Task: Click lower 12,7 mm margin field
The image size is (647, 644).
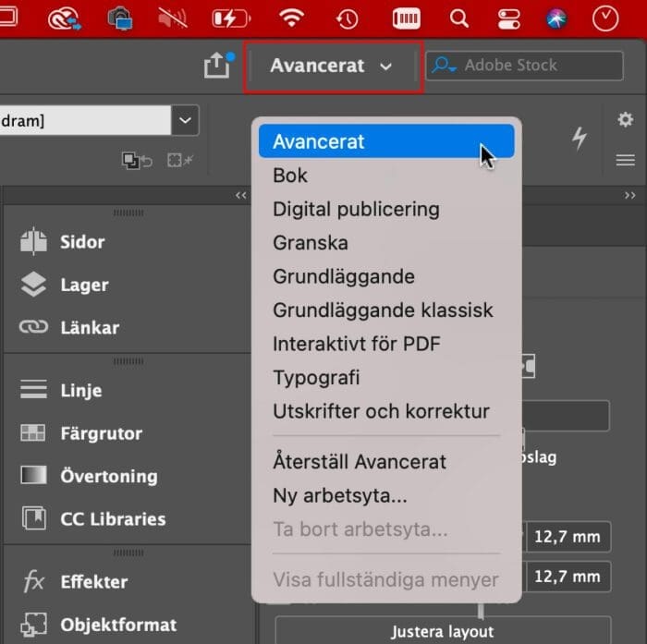Action: (x=568, y=577)
